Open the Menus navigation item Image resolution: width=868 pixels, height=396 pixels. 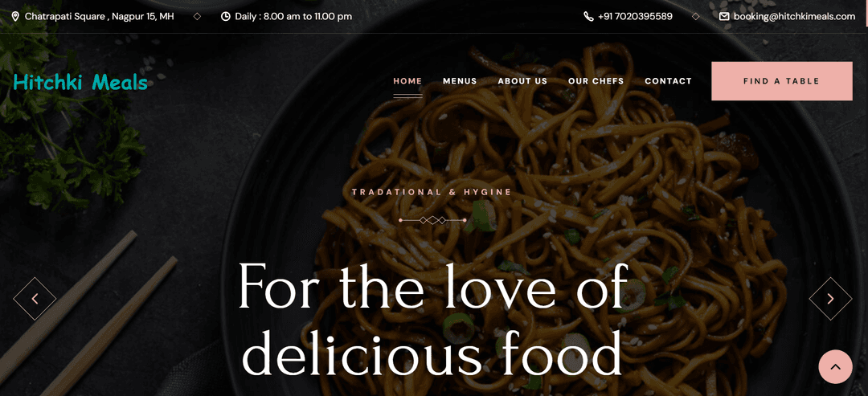coord(460,81)
